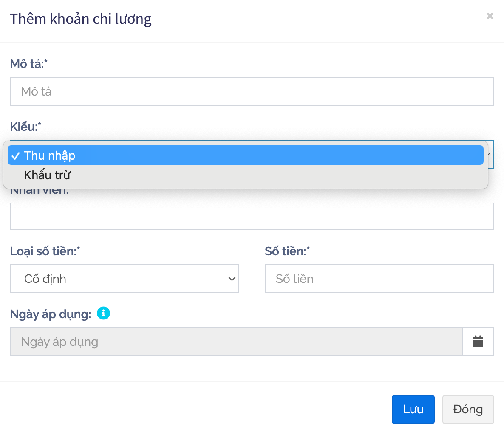Click the Thêm khoản chi lương title

(81, 19)
